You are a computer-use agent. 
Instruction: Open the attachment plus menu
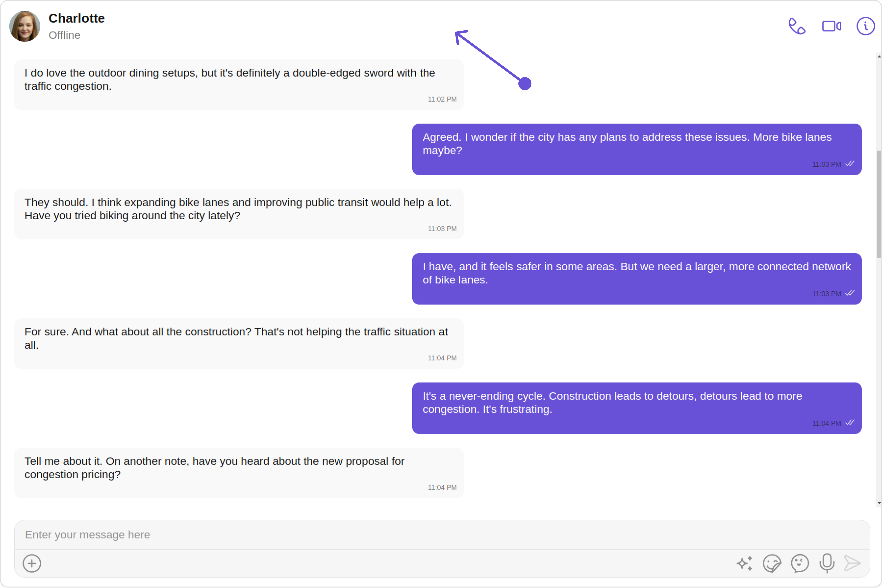pos(32,563)
